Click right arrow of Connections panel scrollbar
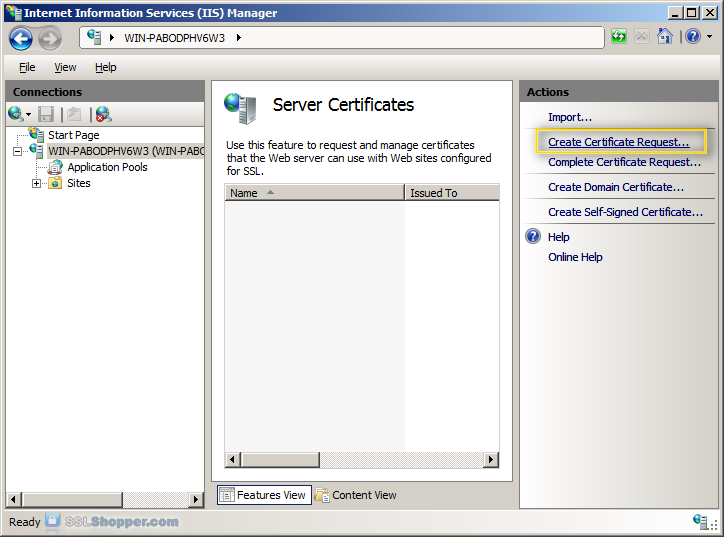This screenshot has height=537, width=724. 196,499
